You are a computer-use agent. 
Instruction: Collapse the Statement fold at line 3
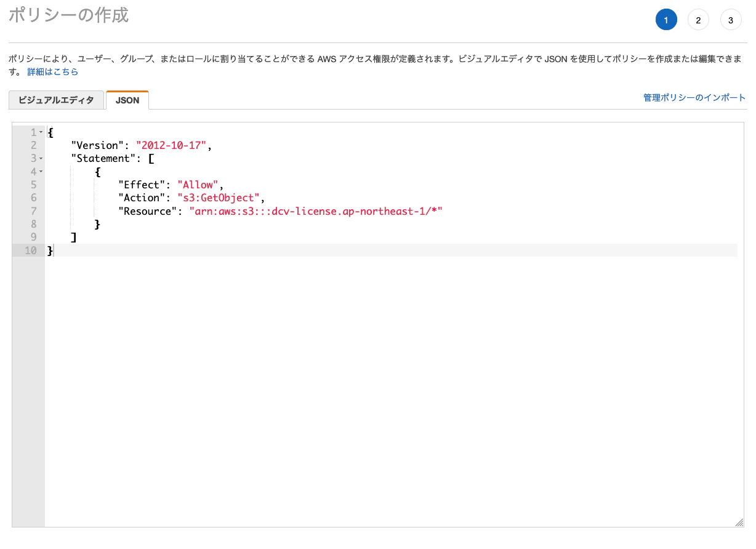tap(41, 159)
